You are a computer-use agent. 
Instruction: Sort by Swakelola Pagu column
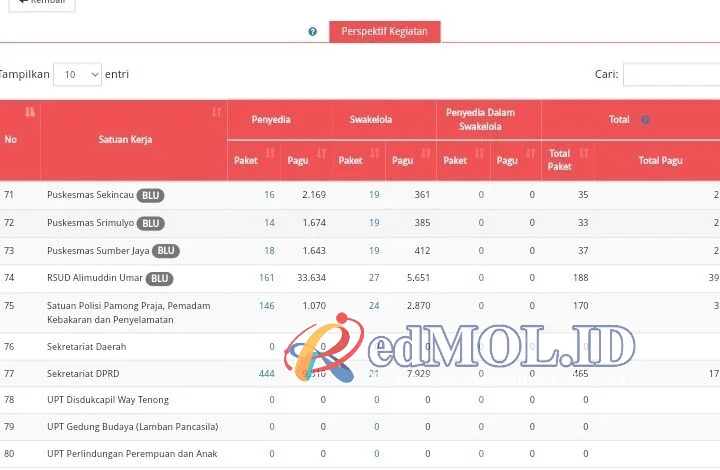pyautogui.click(x=425, y=153)
